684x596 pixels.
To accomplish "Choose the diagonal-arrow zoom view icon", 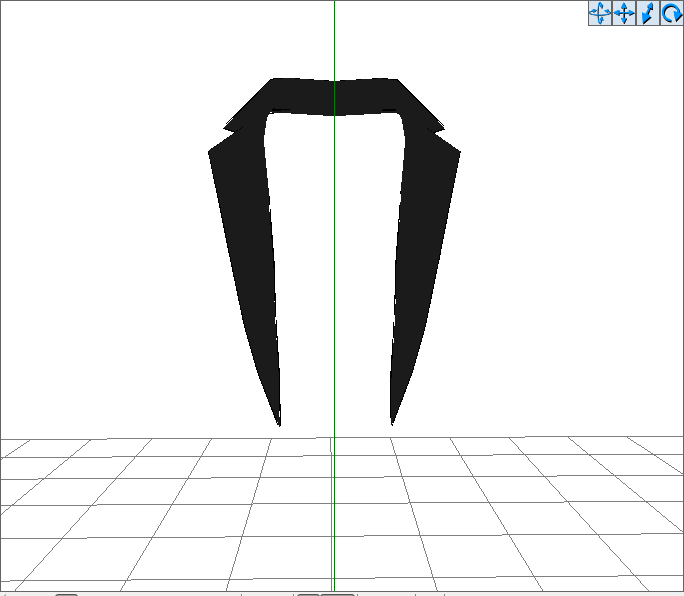I will click(x=648, y=13).
